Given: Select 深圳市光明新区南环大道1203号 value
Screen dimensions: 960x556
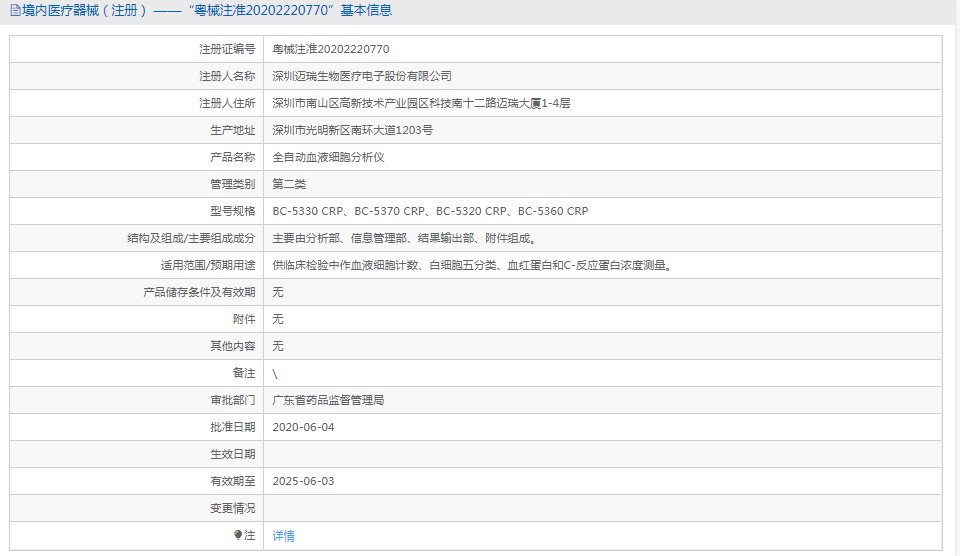Looking at the screenshot, I should (353, 130).
